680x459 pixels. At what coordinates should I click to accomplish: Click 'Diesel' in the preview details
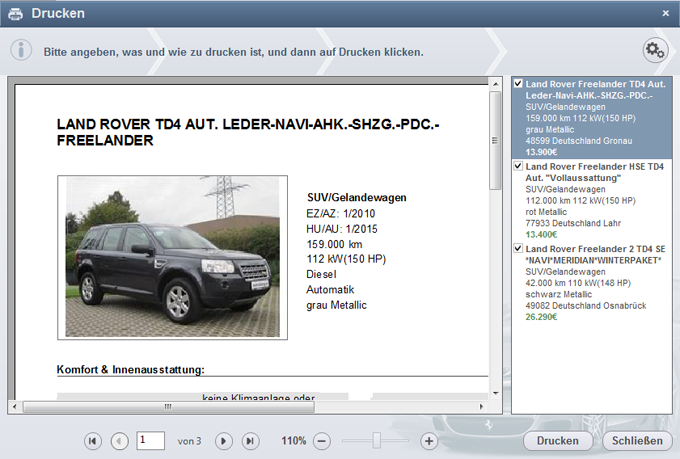pos(321,274)
